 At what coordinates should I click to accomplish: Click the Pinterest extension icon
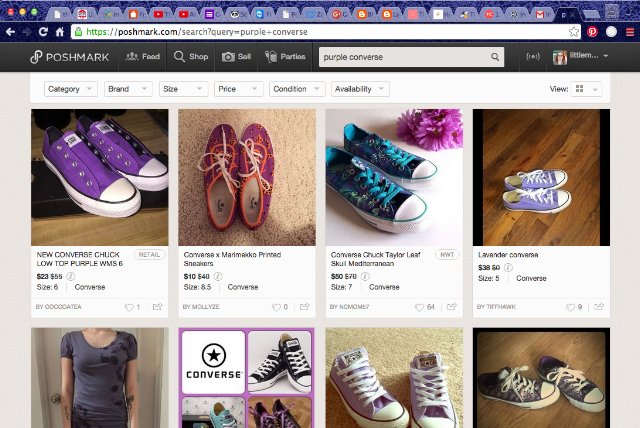[592, 32]
